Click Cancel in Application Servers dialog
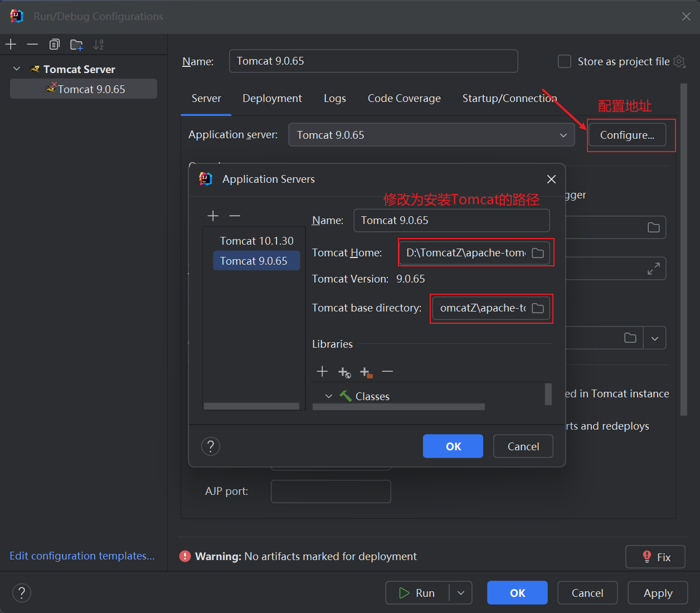 click(523, 446)
